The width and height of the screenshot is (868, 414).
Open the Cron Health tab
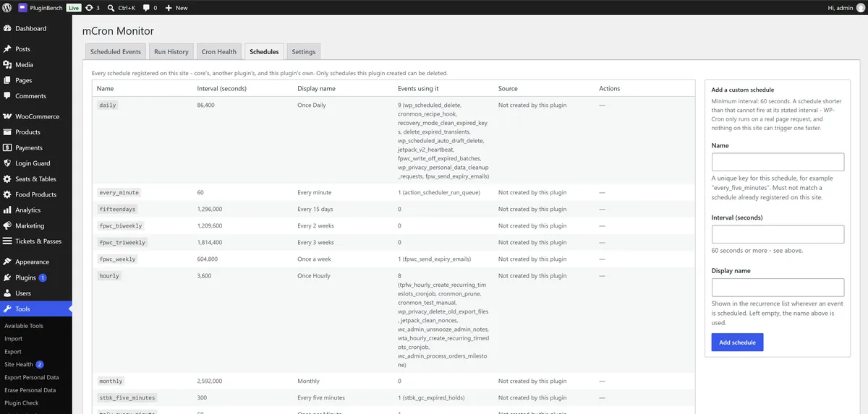click(x=219, y=52)
